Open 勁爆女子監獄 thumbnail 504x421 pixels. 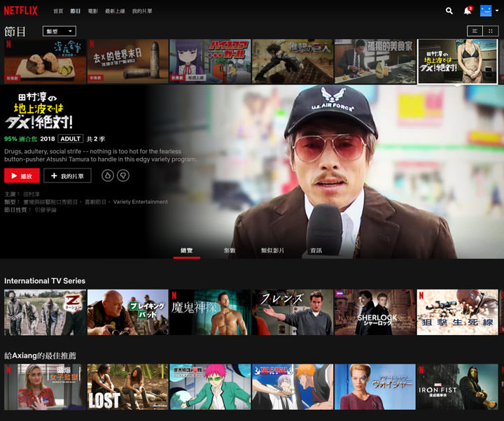pos(45,387)
